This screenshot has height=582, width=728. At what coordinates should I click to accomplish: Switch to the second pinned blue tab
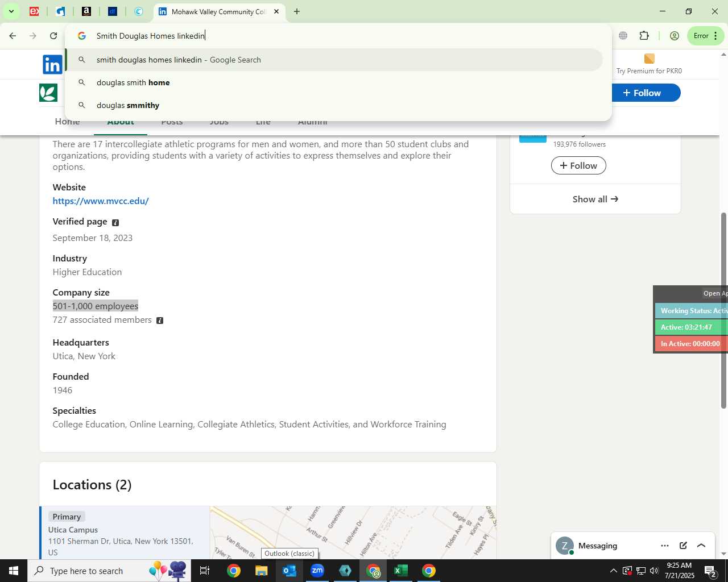coord(60,11)
